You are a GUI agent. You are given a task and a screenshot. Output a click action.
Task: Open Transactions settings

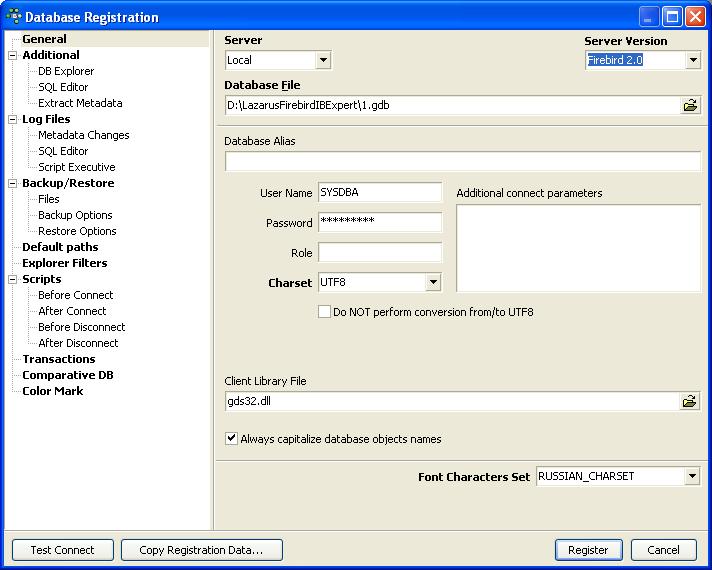(x=59, y=359)
